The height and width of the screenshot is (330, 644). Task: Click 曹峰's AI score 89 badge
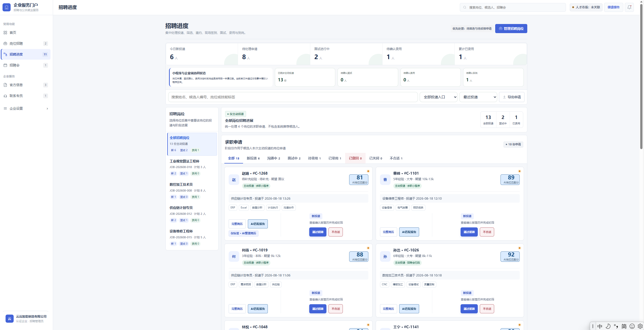point(510,179)
